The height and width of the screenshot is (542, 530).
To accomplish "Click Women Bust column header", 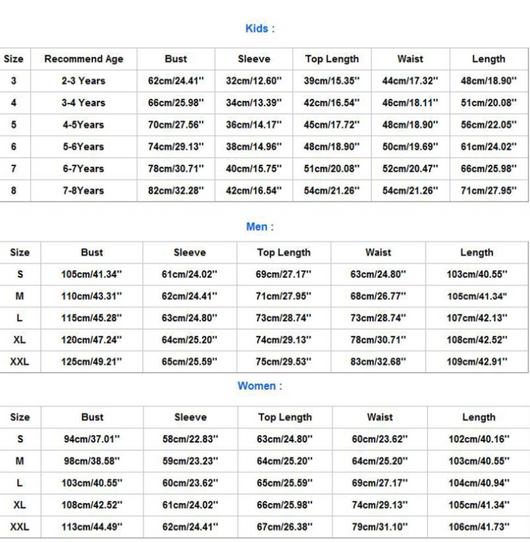I will tap(92, 417).
